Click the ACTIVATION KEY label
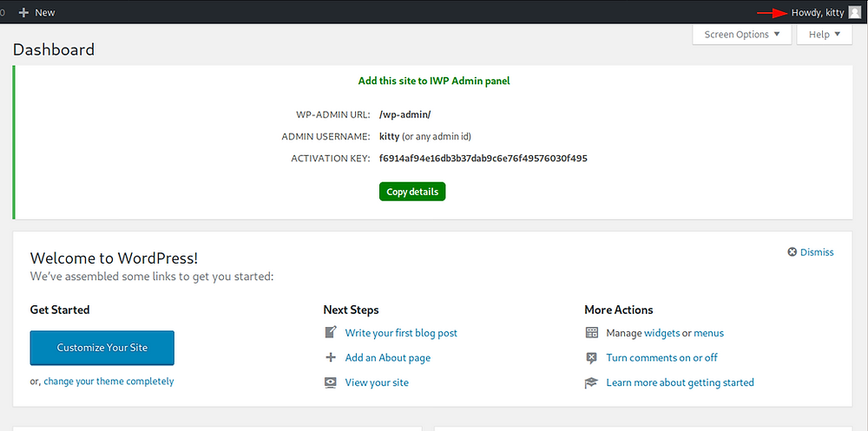 coord(331,159)
